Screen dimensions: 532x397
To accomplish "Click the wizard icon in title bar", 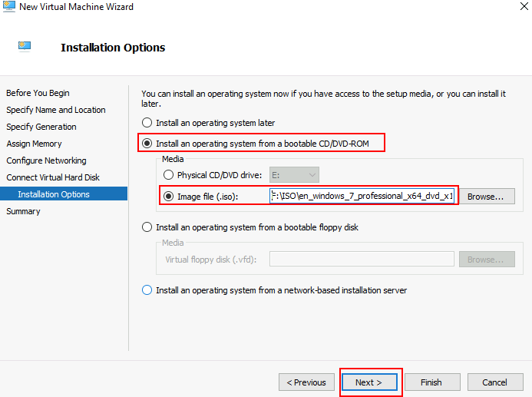I will point(9,7).
